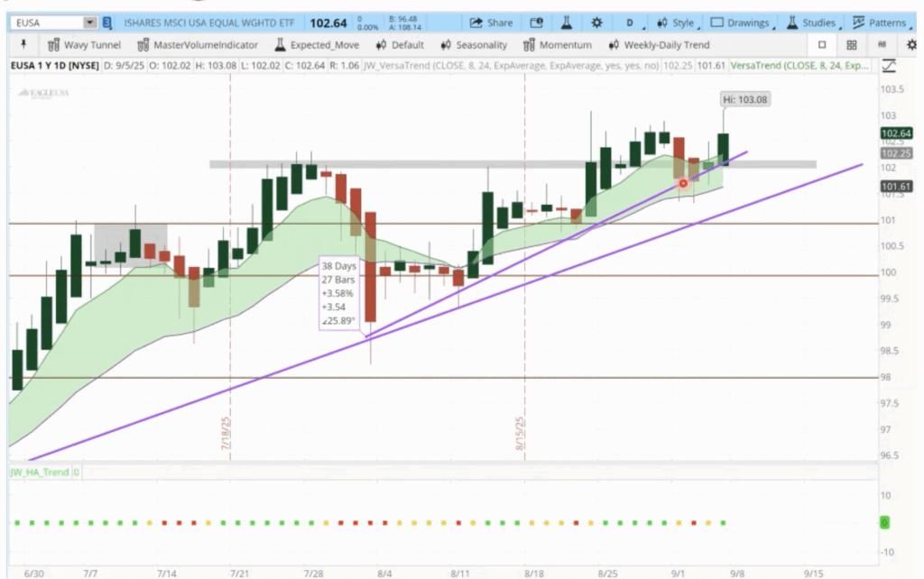The width and height of the screenshot is (924, 579).
Task: Open the Drawings menu
Action: tap(742, 23)
